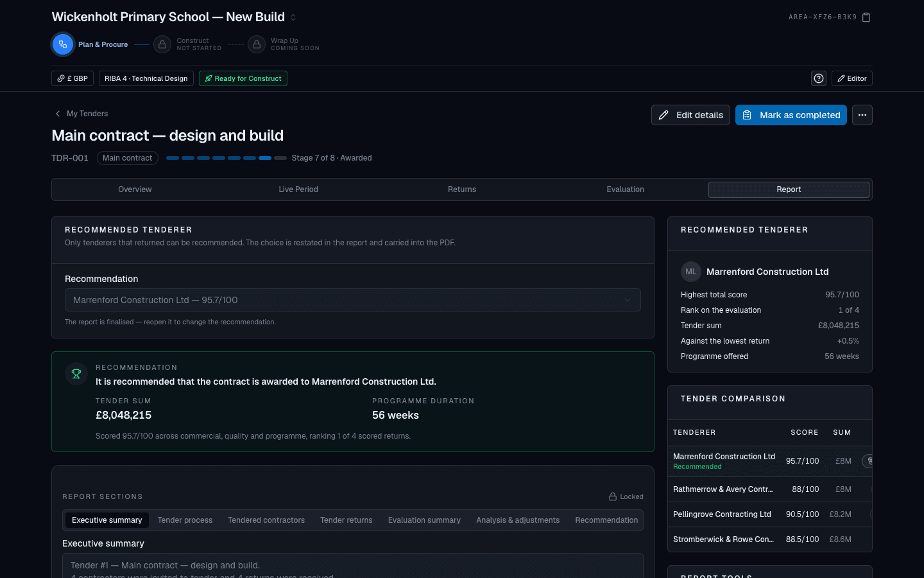
Task: Click the Plan & Procure stage icon
Action: (62, 44)
